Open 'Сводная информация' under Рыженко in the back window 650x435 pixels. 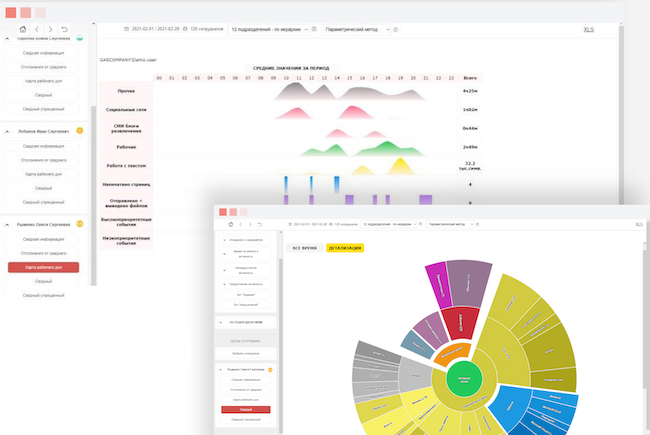pyautogui.click(x=44, y=239)
